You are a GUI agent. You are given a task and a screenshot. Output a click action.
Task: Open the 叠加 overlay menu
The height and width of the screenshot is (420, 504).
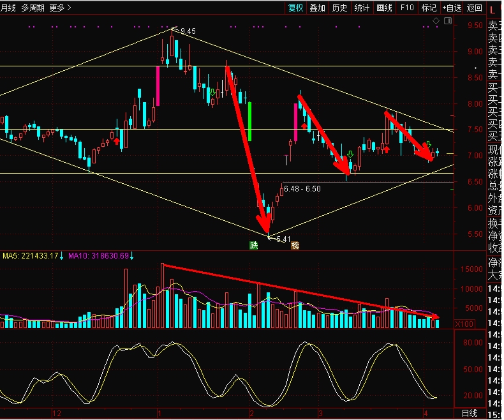(x=317, y=8)
